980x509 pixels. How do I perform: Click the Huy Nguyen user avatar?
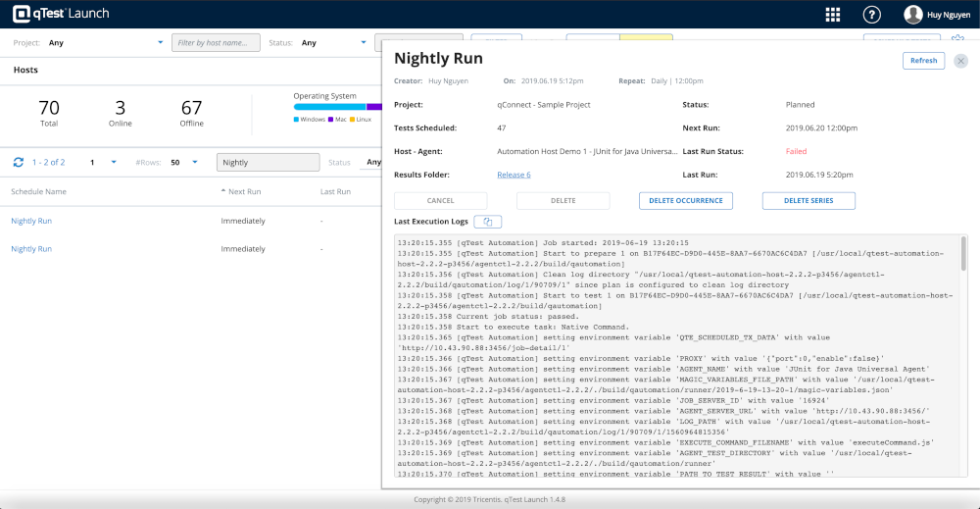tap(913, 14)
